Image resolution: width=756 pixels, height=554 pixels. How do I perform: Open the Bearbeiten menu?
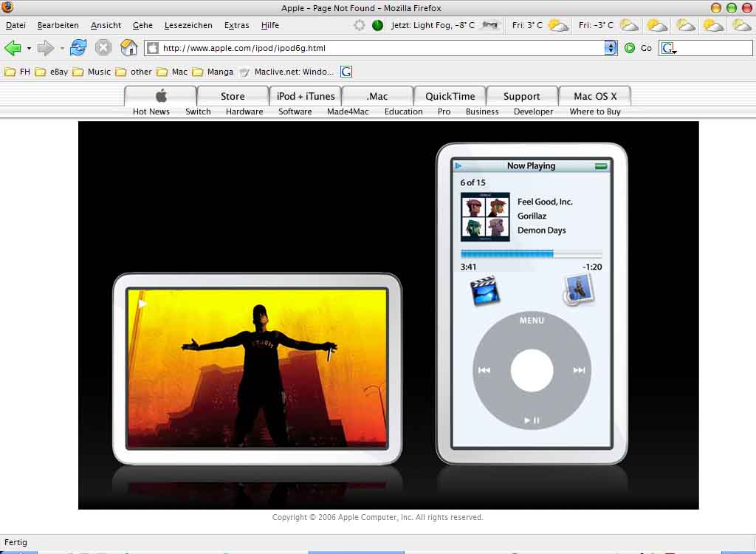pos(58,25)
